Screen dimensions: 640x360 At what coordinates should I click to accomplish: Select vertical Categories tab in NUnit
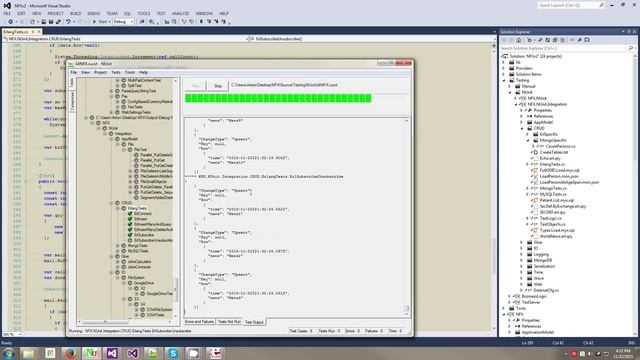pyautogui.click(x=72, y=101)
